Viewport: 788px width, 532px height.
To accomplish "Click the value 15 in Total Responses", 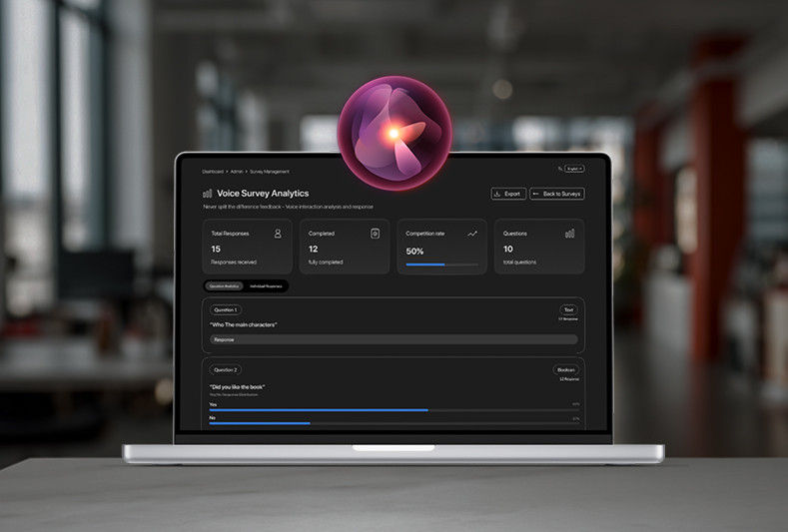I will click(x=216, y=250).
